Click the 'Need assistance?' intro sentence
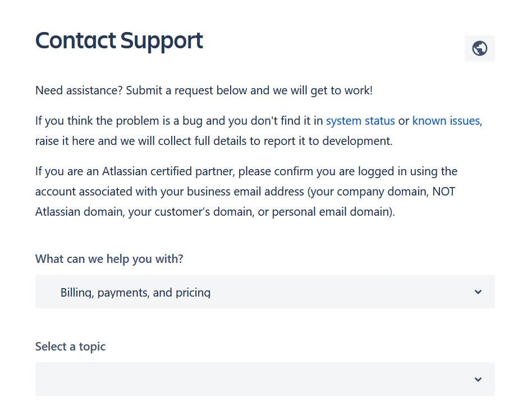 click(204, 90)
